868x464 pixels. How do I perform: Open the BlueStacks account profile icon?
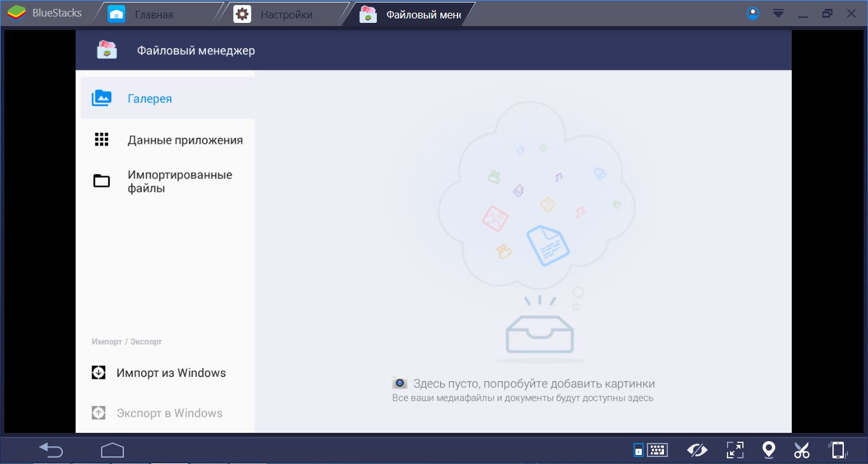tap(753, 13)
